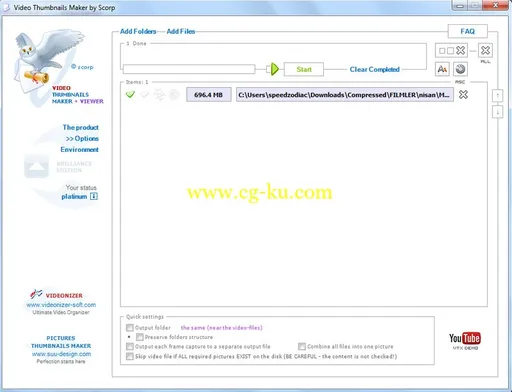Open The product menu item
The image size is (512, 392).
click(x=81, y=127)
